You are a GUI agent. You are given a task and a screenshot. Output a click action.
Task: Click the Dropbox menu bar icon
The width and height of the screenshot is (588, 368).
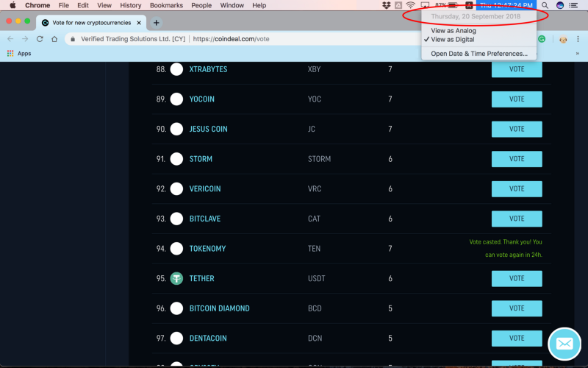(387, 5)
